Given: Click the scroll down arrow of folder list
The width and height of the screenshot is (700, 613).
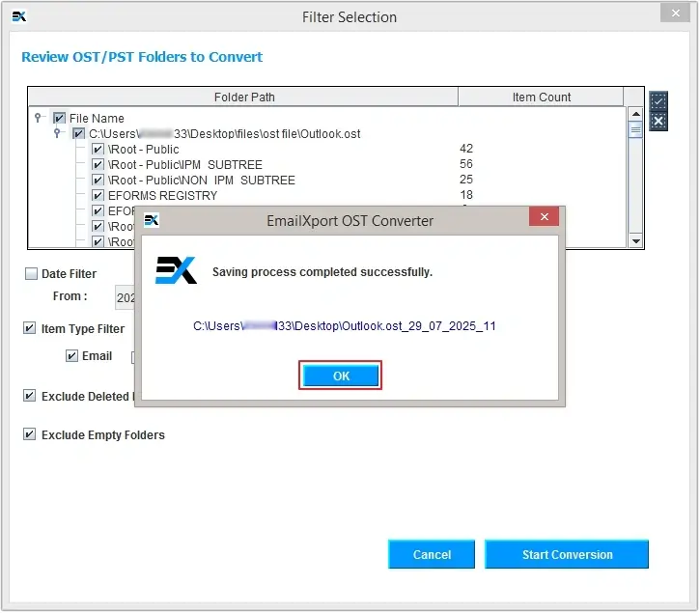Looking at the screenshot, I should (x=634, y=240).
